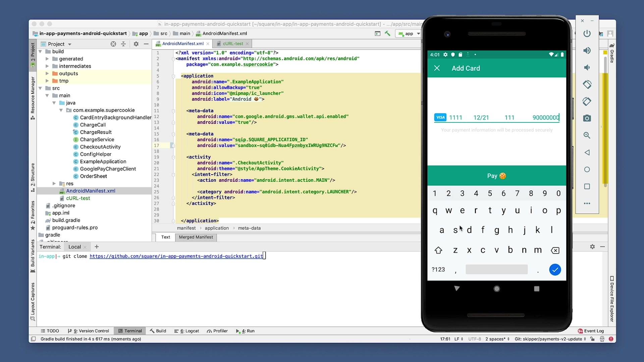Click the emulator zoom magnifier icon
This screenshot has width=644, height=362.
pos(587,135)
